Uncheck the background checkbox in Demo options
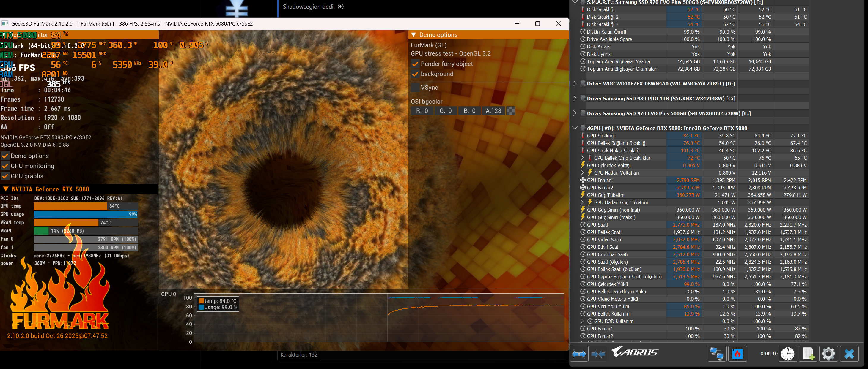This screenshot has height=369, width=868. coord(415,74)
